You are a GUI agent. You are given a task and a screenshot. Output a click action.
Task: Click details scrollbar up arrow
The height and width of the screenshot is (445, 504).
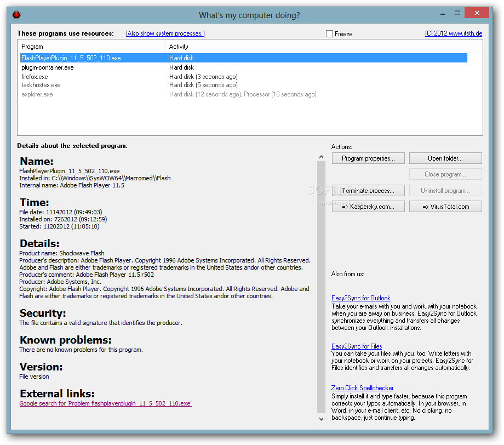pyautogui.click(x=321, y=157)
